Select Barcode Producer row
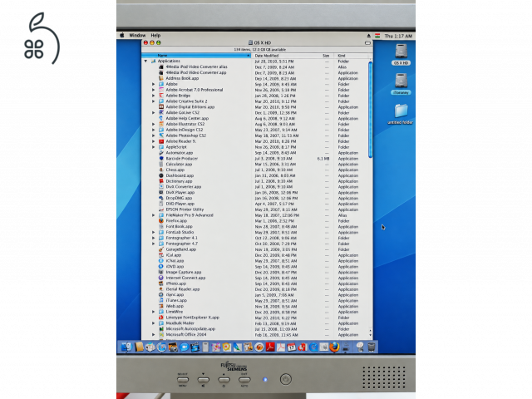The width and height of the screenshot is (532, 399). click(x=254, y=159)
